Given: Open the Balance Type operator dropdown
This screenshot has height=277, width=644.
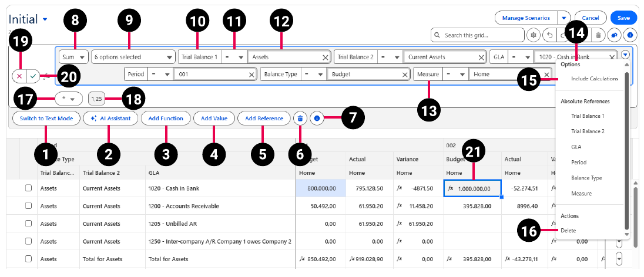Looking at the screenshot, I should tap(314, 75).
